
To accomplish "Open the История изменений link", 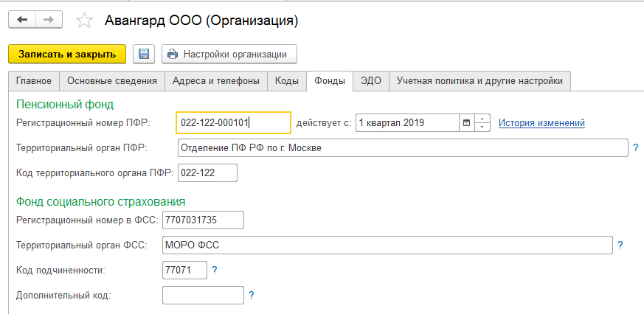I will [x=541, y=122].
